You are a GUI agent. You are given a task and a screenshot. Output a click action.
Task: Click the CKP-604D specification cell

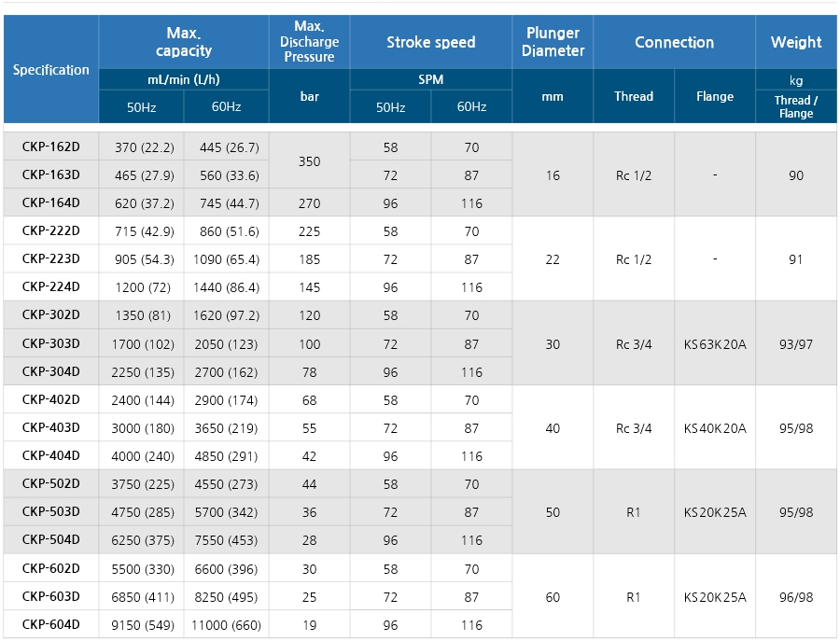pos(51,624)
